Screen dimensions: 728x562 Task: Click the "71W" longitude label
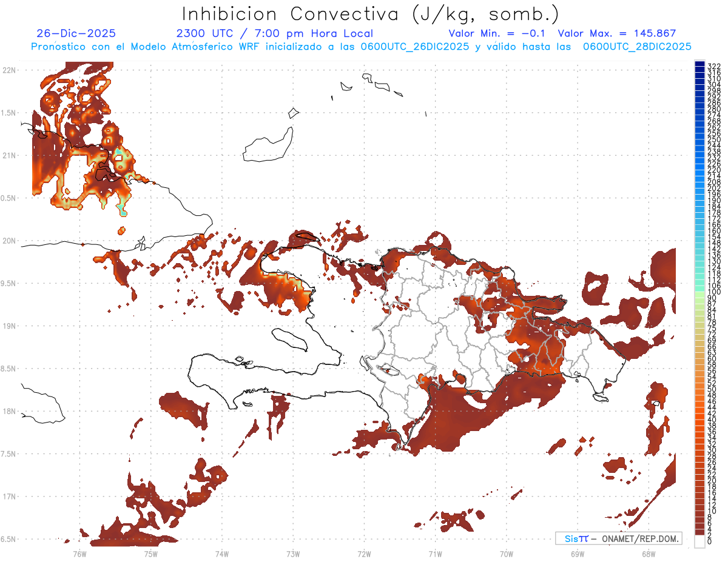tap(435, 554)
